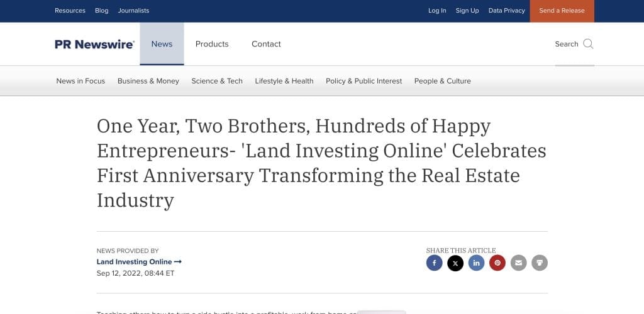Expand Business & Money category
Viewport: 644px width, 314px height.
(148, 81)
